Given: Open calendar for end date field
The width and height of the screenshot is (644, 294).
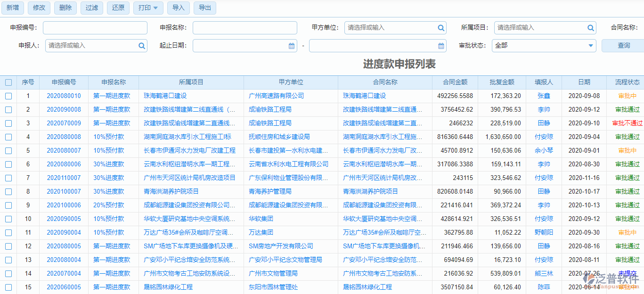Looking at the screenshot, I should (x=441, y=46).
